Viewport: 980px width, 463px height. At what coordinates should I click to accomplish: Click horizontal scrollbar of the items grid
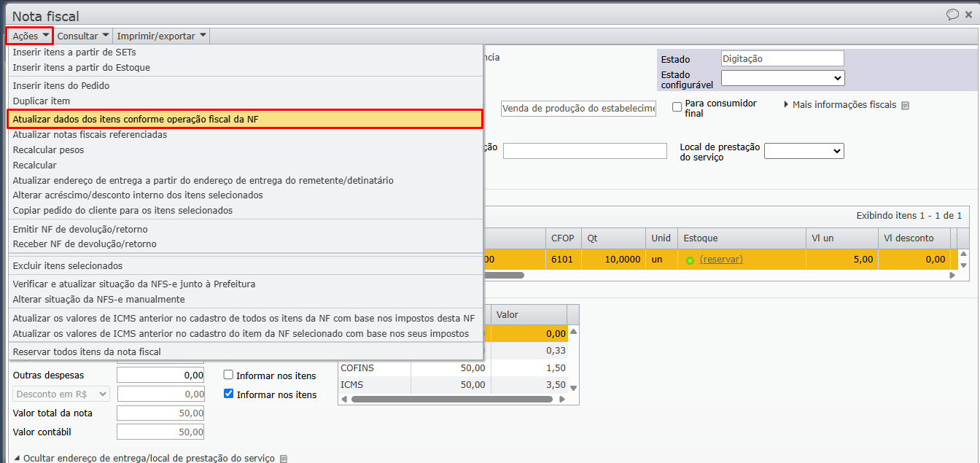503,276
